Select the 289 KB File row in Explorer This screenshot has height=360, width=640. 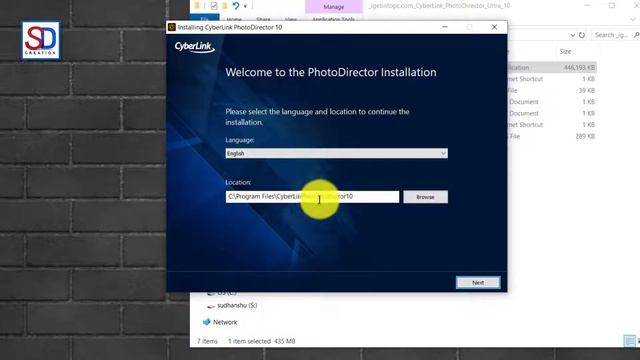pos(552,136)
